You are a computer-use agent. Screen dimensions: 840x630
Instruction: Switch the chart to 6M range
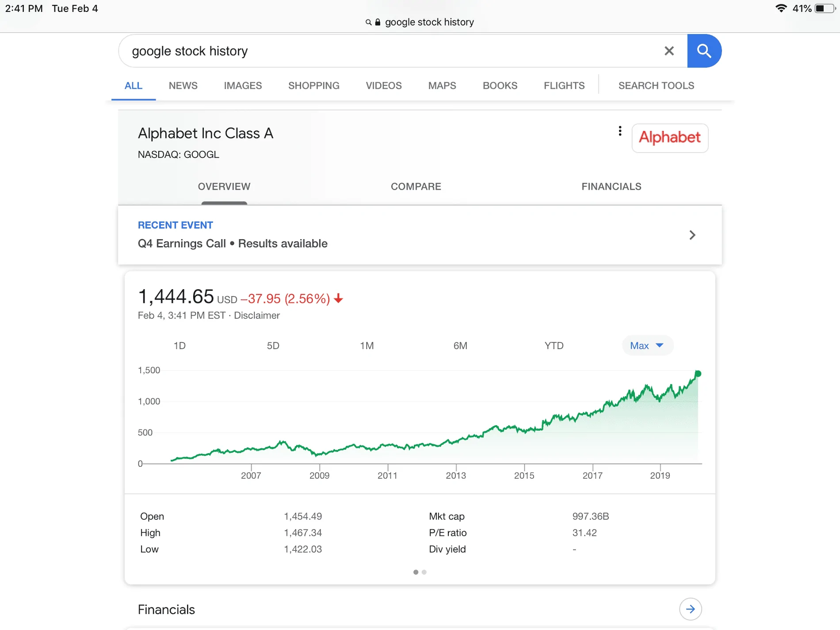[x=460, y=345]
